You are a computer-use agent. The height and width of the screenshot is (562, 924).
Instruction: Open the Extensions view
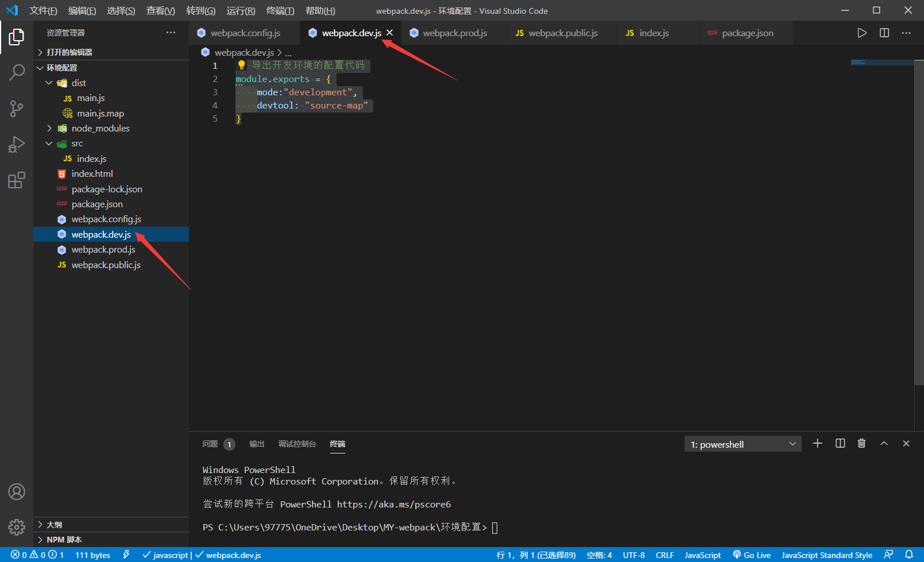(x=17, y=180)
